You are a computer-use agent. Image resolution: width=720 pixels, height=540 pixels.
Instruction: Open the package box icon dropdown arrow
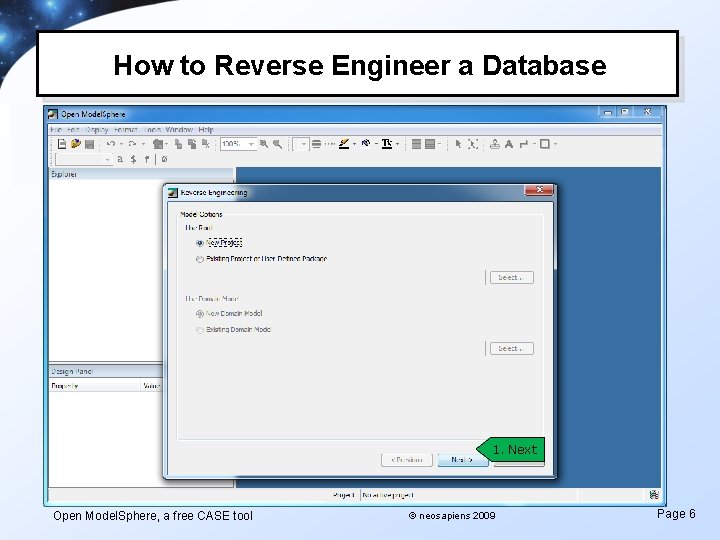point(166,144)
